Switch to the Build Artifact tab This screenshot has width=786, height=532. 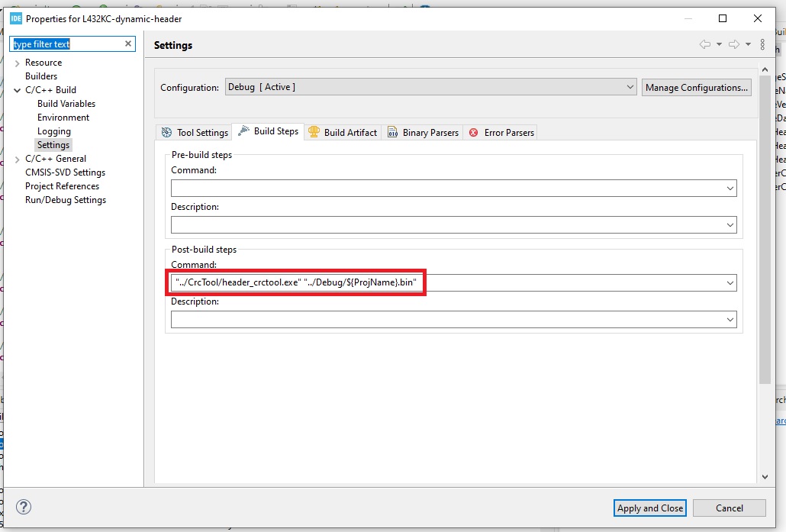[342, 132]
